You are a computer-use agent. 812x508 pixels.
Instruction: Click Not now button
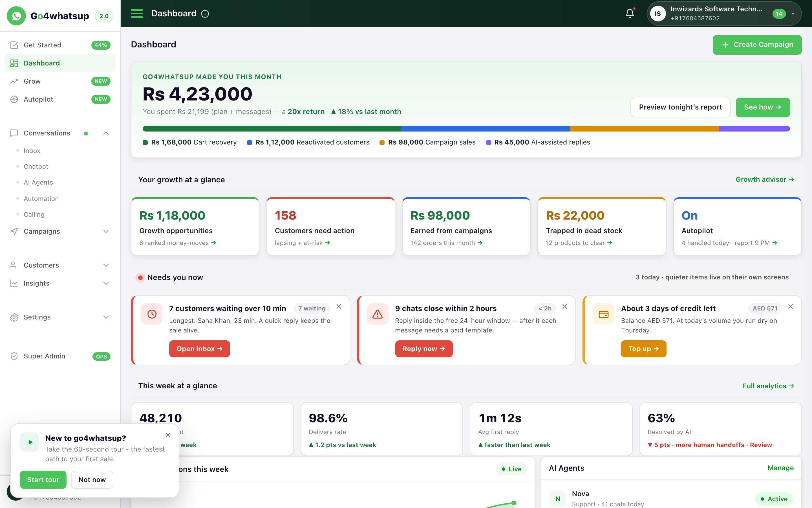click(92, 480)
